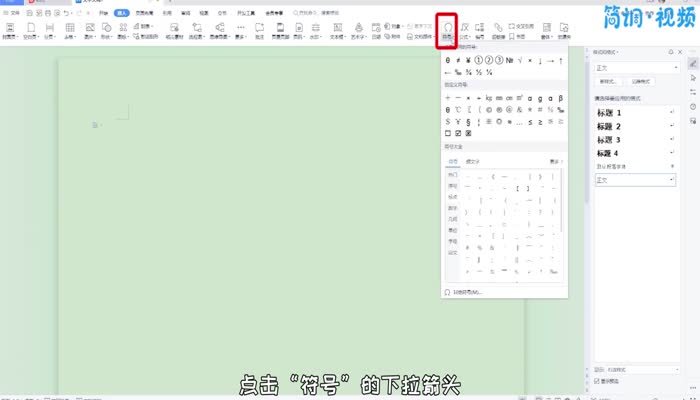Switch to the 插入 ribbon tab

click(x=122, y=13)
